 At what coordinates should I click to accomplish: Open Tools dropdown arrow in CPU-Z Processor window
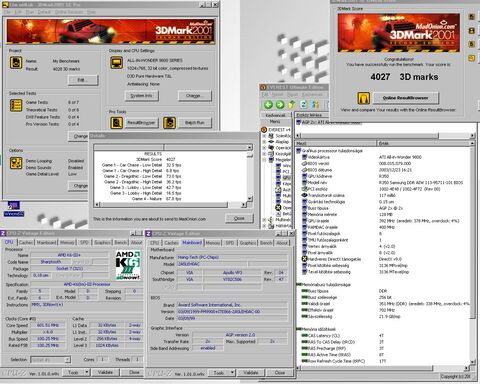87,372
